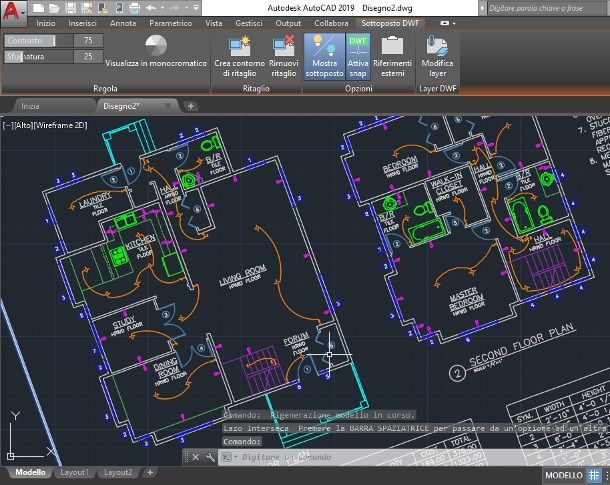Click the Regola panel title
This screenshot has width=610, height=485.
(105, 88)
